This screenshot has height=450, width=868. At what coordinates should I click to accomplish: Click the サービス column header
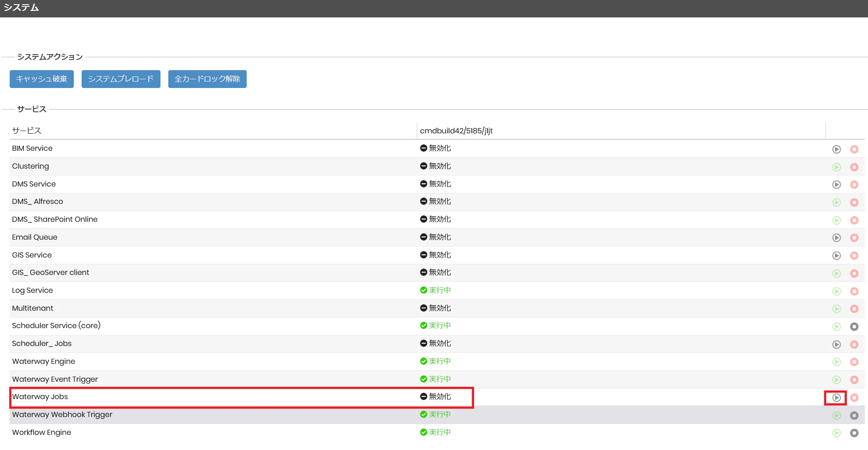point(27,131)
